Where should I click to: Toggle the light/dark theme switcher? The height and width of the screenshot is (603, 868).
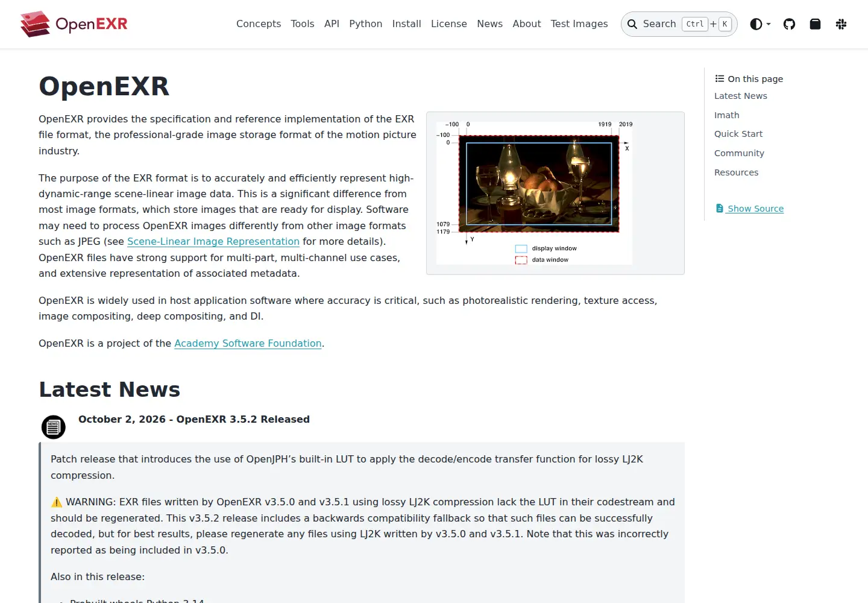(760, 24)
